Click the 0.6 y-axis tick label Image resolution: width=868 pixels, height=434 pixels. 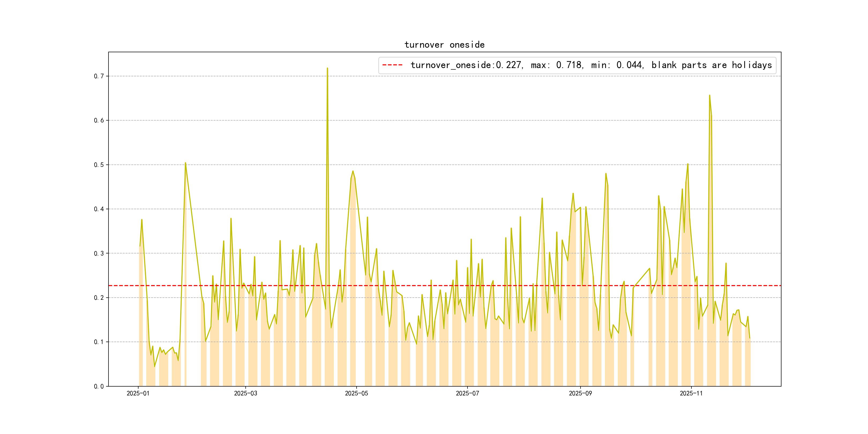click(x=99, y=120)
